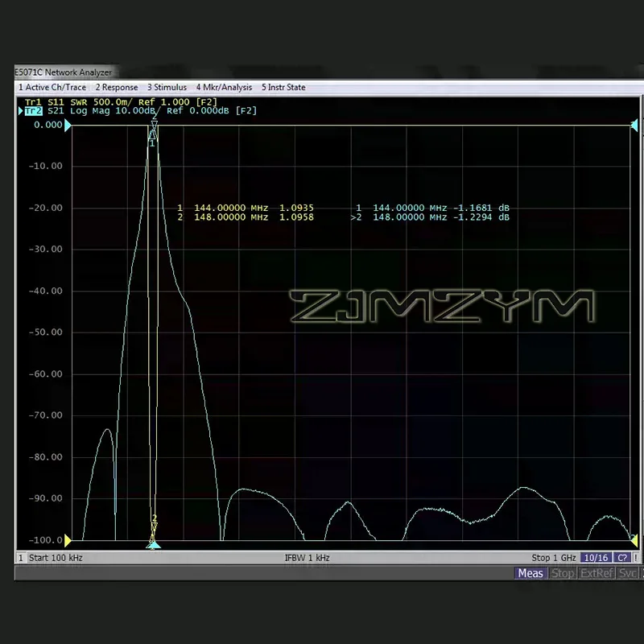The height and width of the screenshot is (644, 644).
Task: Click the 10/16 averaging indicator
Action: point(596,558)
